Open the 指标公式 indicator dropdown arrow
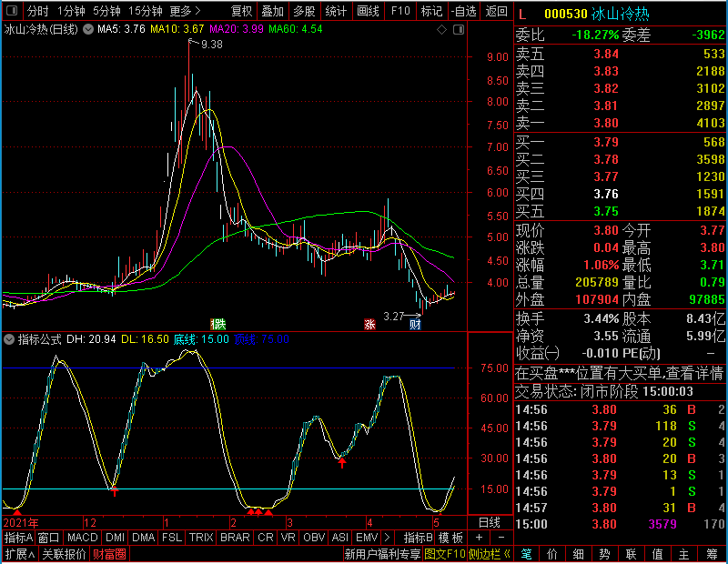Screen dimensions: 728x564 pos(9,339)
